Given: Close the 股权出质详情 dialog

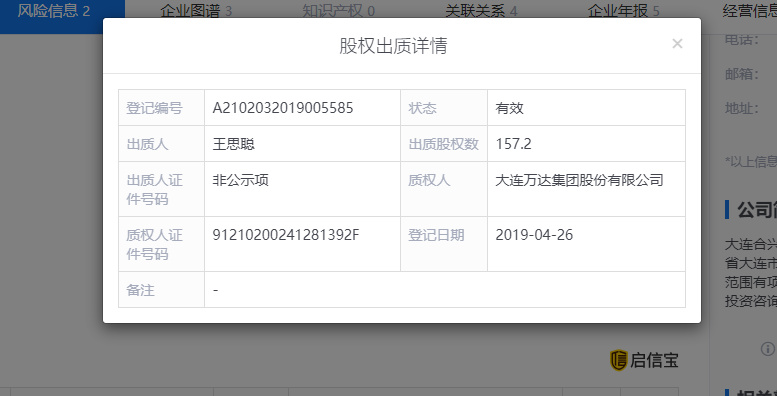Looking at the screenshot, I should 677,44.
